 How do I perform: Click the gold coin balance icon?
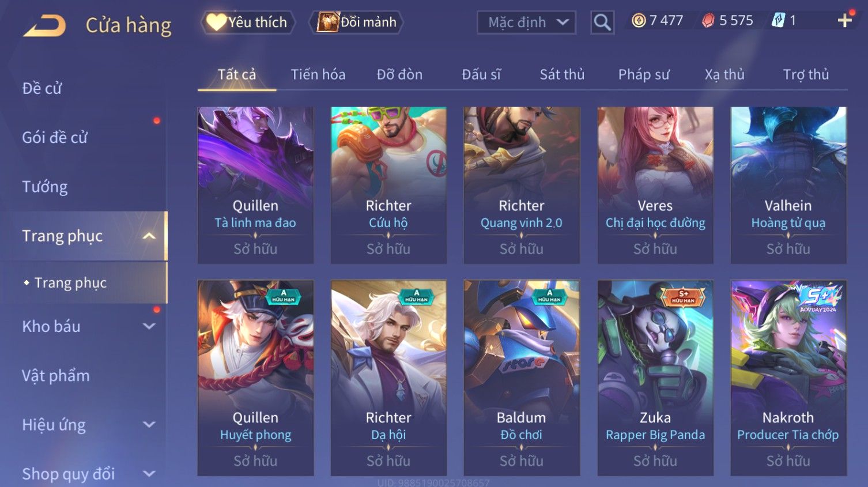point(638,21)
